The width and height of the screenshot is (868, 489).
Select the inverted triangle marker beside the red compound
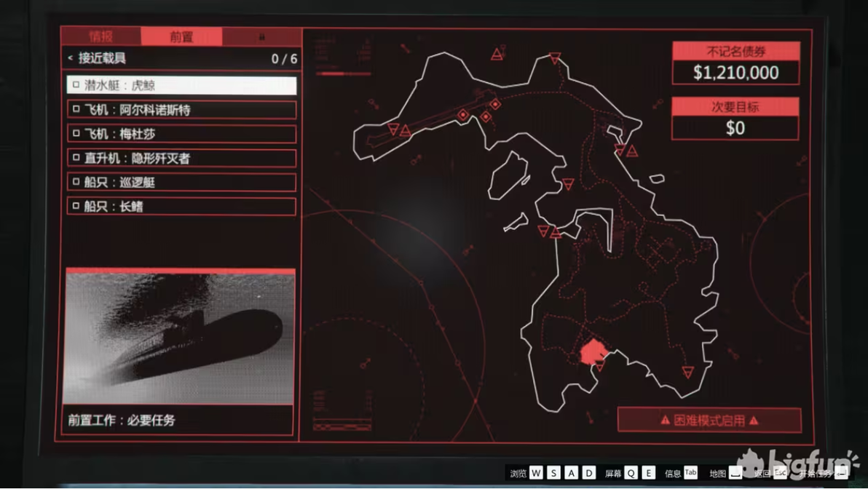(x=600, y=366)
